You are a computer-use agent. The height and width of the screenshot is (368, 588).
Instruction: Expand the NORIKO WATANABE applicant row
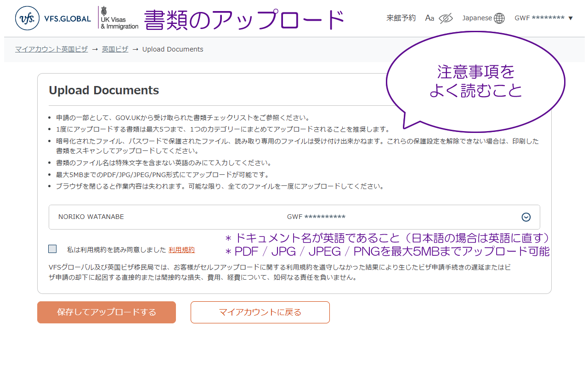tap(91, 217)
